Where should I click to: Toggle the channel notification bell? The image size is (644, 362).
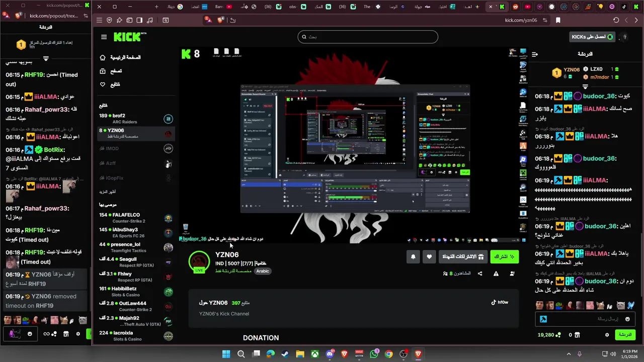pyautogui.click(x=413, y=256)
